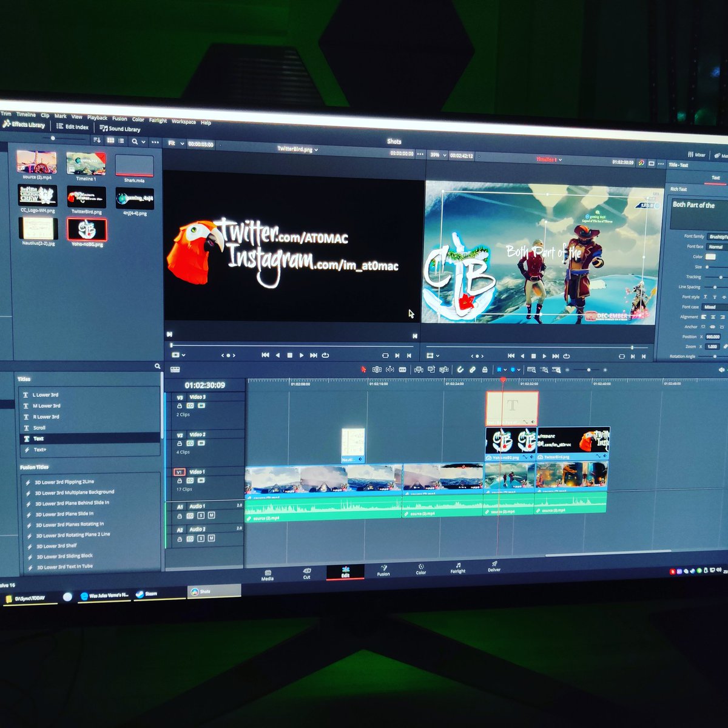
Task: Open source viewer overlay mode dropdown
Action: coord(178,355)
